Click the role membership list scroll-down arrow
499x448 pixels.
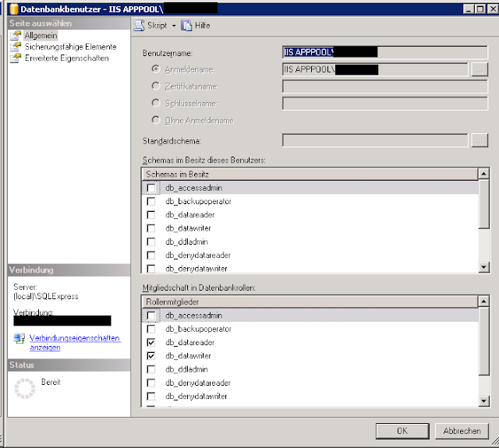(x=483, y=400)
